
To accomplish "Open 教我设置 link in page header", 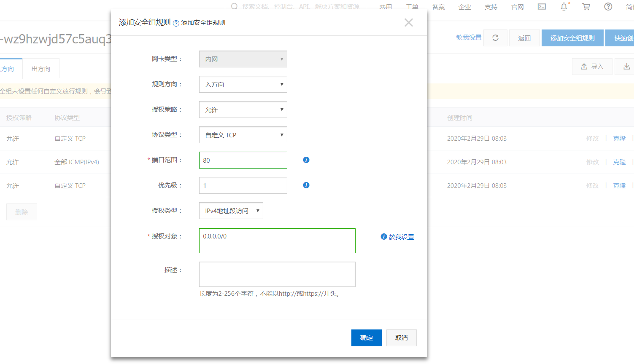I will click(469, 37).
